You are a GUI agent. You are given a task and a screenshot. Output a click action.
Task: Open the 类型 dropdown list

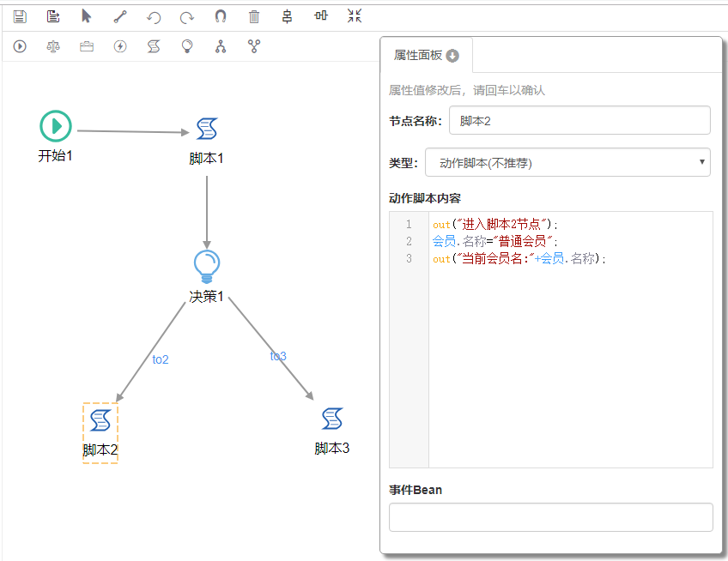pos(567,162)
